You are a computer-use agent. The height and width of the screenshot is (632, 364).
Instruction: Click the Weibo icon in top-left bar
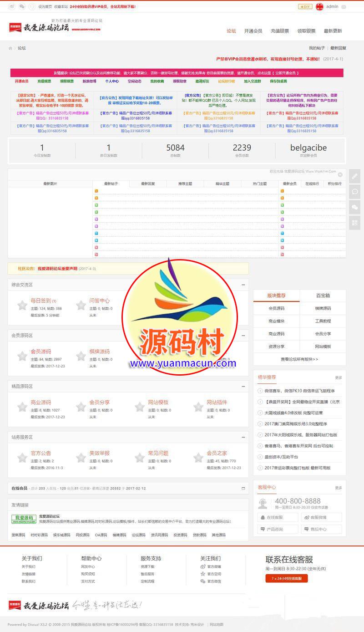click(12, 7)
